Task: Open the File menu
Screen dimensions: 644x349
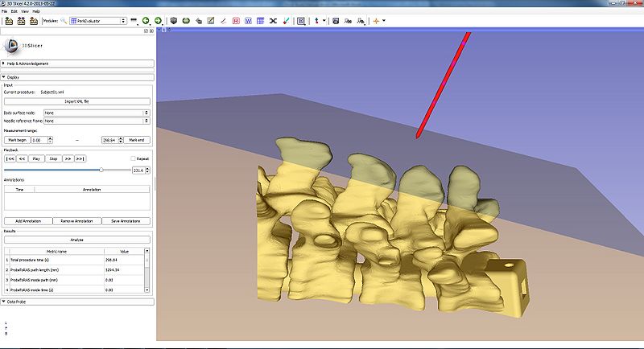Action: [5, 11]
